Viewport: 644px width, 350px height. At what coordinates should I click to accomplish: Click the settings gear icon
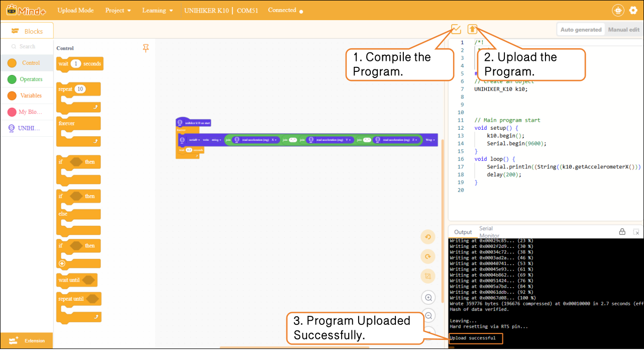pos(633,10)
